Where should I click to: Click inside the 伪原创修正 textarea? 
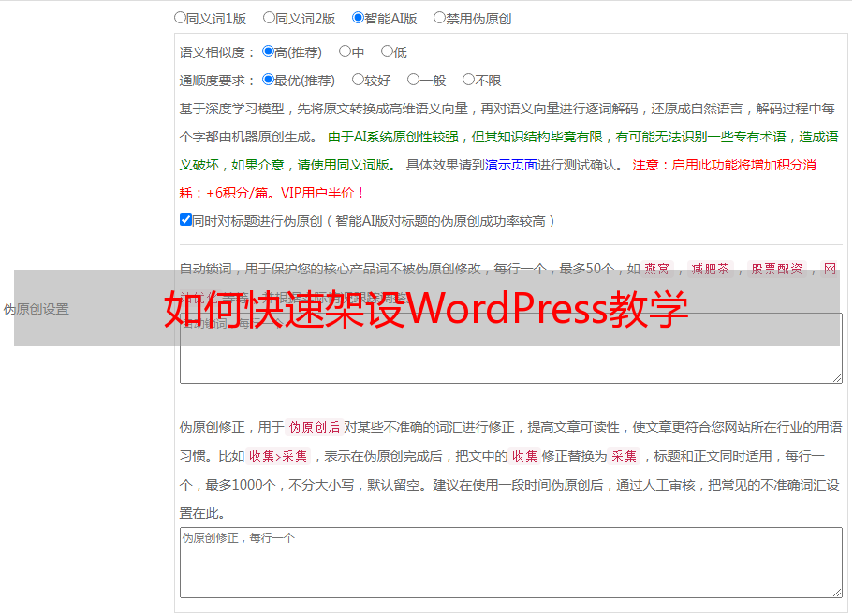tap(511, 563)
